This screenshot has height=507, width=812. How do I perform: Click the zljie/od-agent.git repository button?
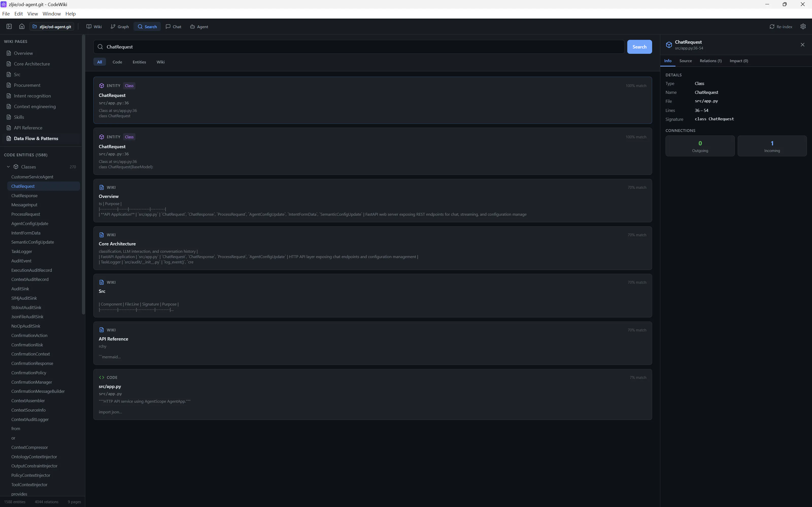pos(52,26)
